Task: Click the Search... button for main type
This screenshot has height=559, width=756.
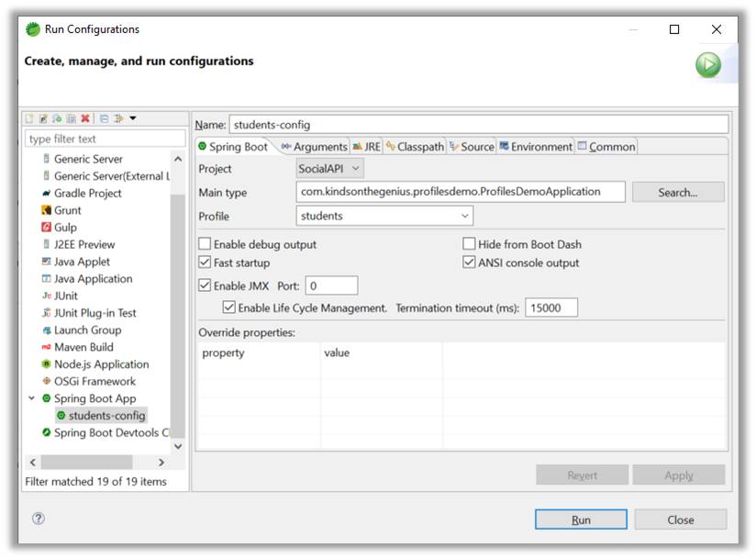Action: [677, 193]
